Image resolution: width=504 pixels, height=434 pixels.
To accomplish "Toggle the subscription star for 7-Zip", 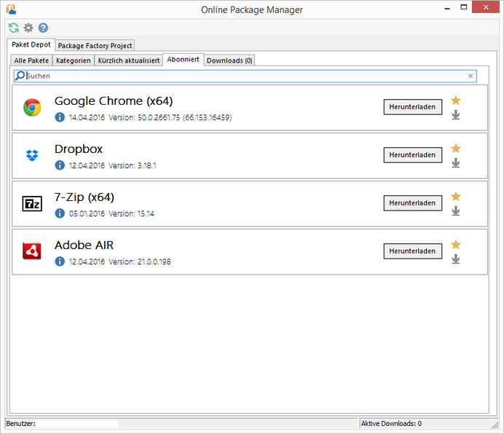I will point(456,197).
